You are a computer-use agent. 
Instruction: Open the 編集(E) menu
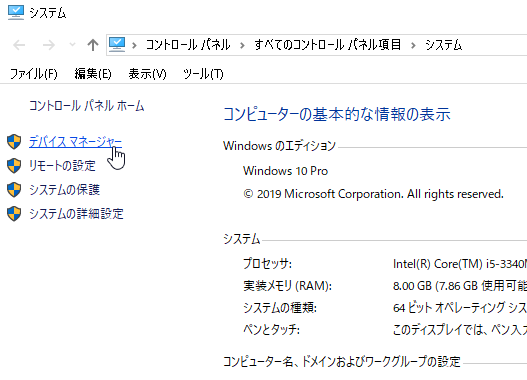93,74
